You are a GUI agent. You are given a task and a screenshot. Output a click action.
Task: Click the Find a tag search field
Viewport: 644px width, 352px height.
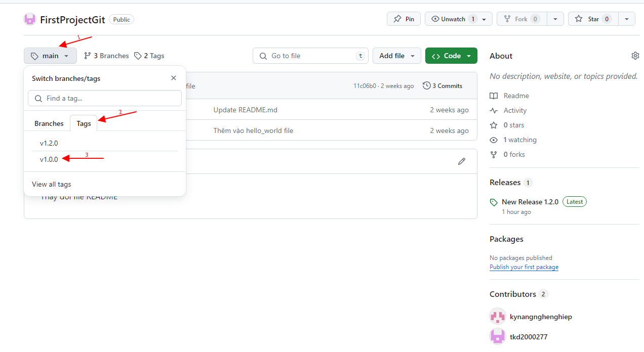tap(105, 98)
